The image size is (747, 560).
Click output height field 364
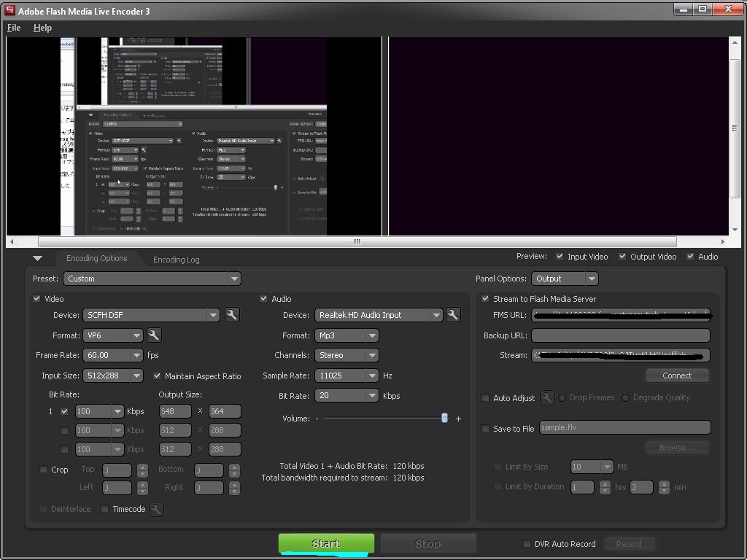(225, 411)
